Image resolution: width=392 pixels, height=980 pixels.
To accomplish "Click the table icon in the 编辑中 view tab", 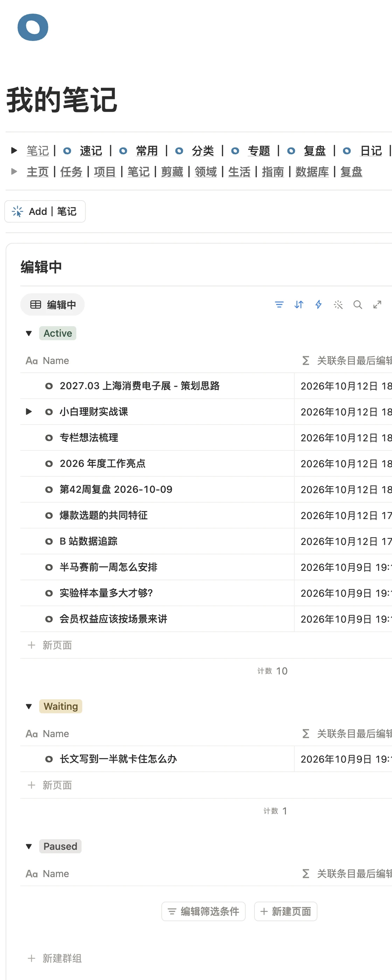I will pyautogui.click(x=35, y=305).
